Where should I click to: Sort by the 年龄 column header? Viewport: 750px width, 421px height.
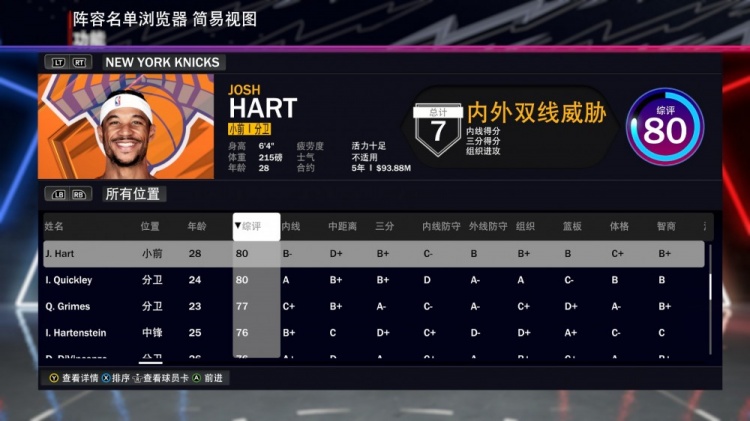coord(197,226)
